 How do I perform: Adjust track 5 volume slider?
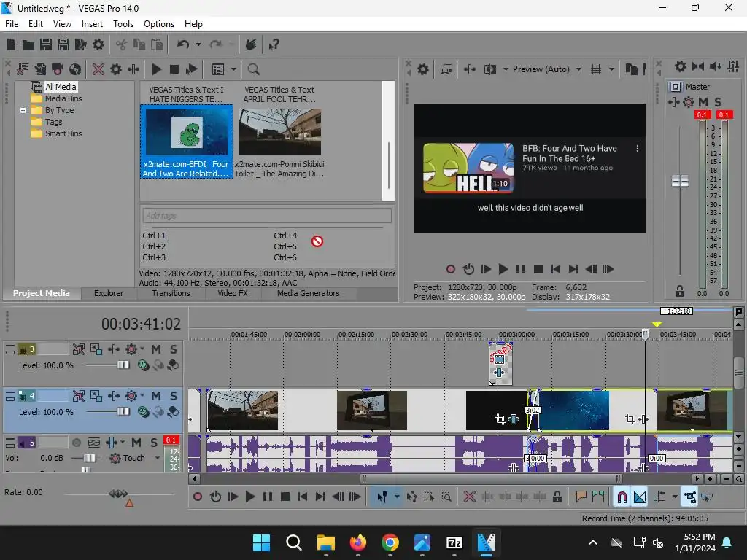(89, 458)
